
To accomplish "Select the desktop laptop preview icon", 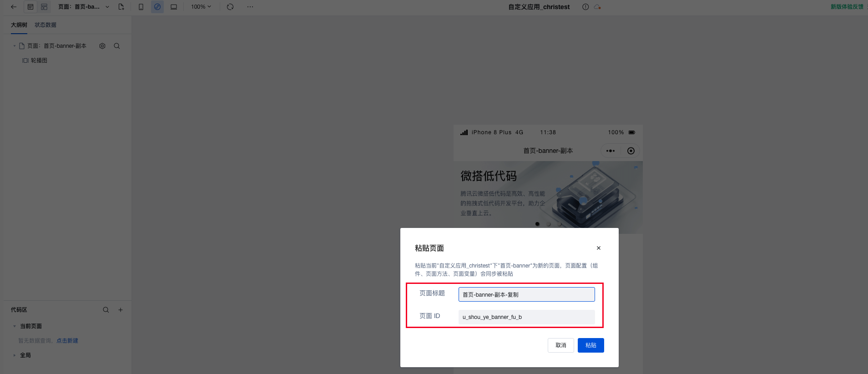I will tap(174, 7).
